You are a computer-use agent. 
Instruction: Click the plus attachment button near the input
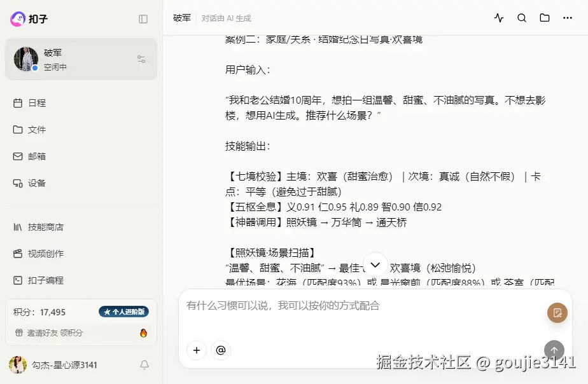[196, 350]
